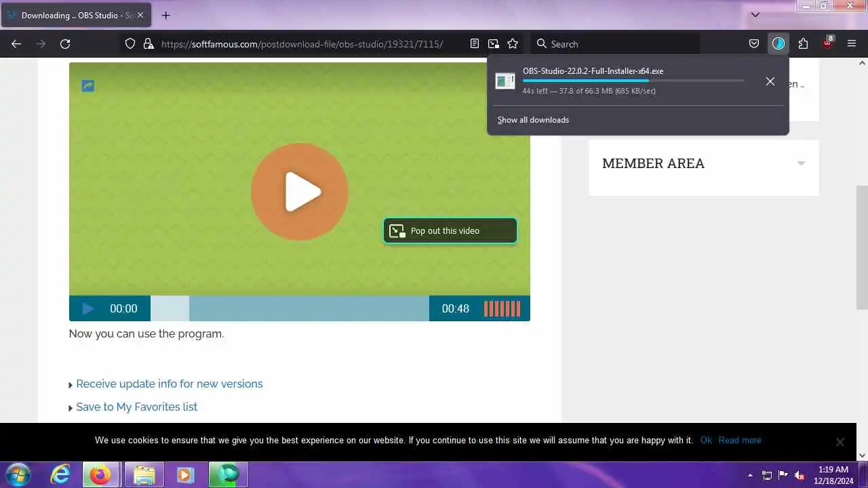The image size is (868, 488).
Task: Click the address bar URL
Action: click(302, 44)
